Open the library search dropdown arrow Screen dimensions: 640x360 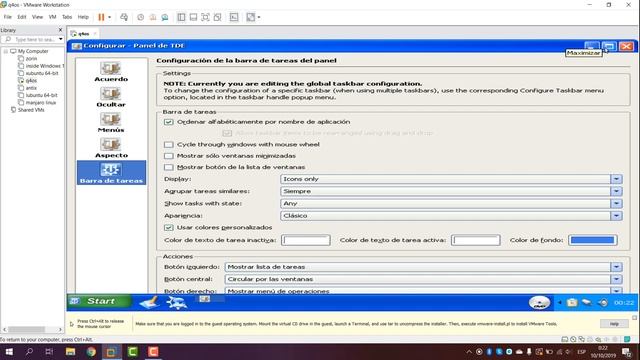pos(61,39)
